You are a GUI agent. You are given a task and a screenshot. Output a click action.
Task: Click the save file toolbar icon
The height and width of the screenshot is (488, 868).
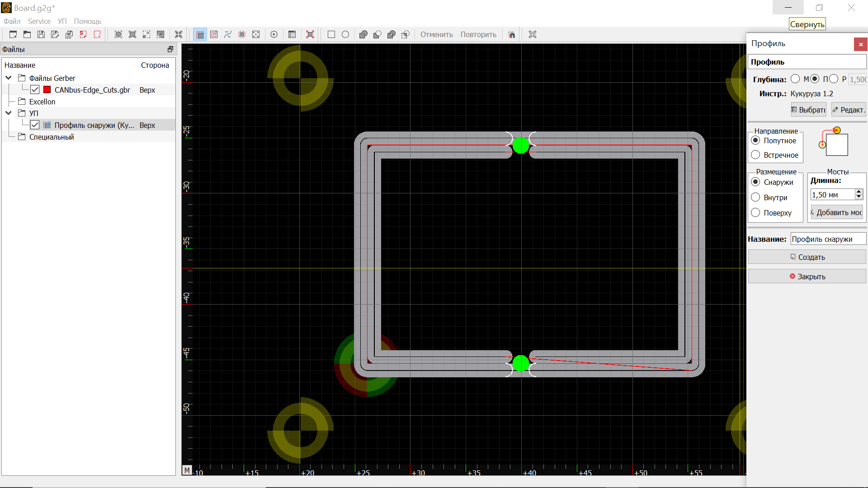41,34
